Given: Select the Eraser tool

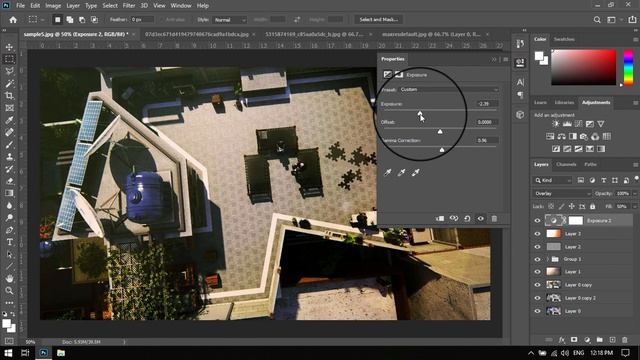Looking at the screenshot, I should click(x=9, y=181).
